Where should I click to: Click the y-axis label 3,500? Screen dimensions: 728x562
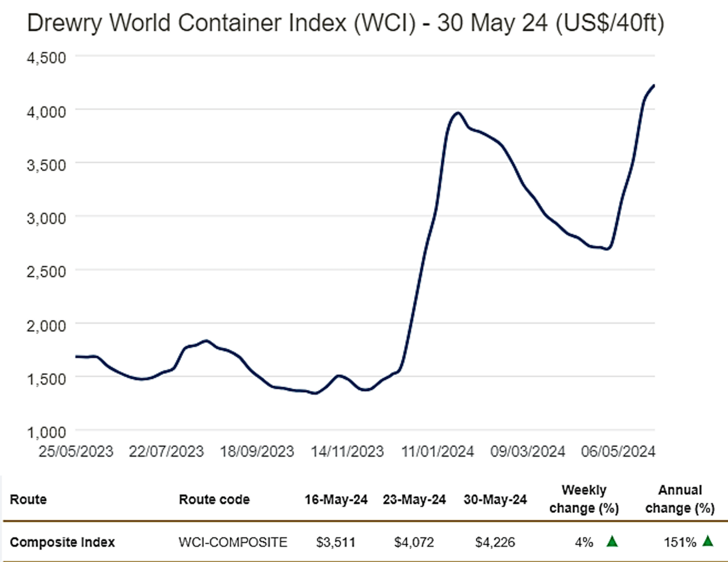(x=47, y=165)
